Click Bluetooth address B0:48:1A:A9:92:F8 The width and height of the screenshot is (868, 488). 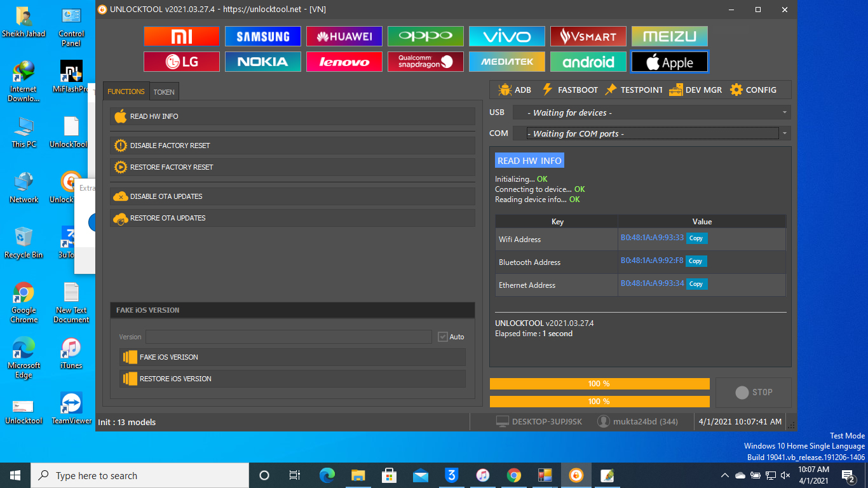coord(652,261)
